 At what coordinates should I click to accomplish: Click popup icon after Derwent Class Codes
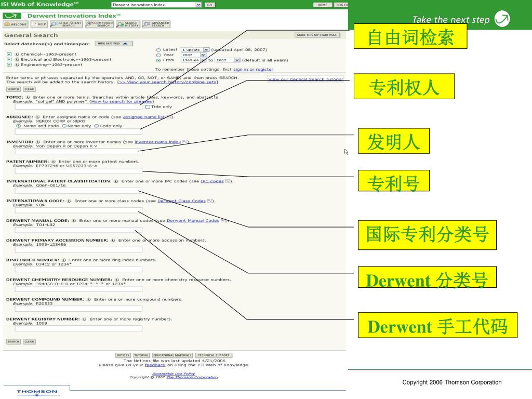[x=210, y=201]
